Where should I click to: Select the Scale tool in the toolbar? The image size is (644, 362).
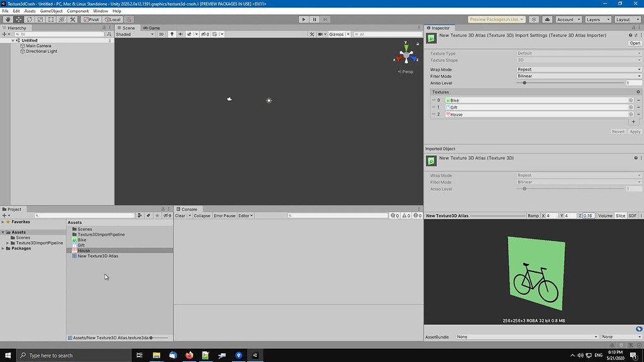pyautogui.click(x=40, y=19)
